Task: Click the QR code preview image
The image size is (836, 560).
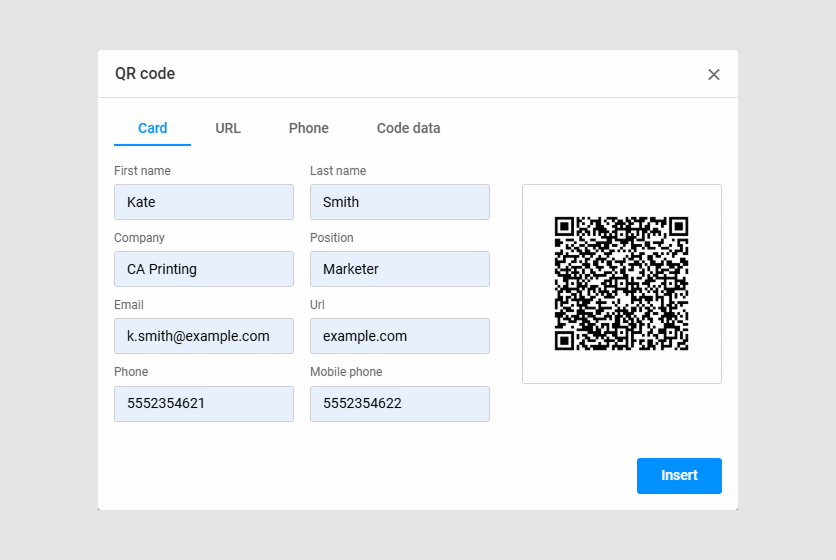Action: [x=622, y=284]
